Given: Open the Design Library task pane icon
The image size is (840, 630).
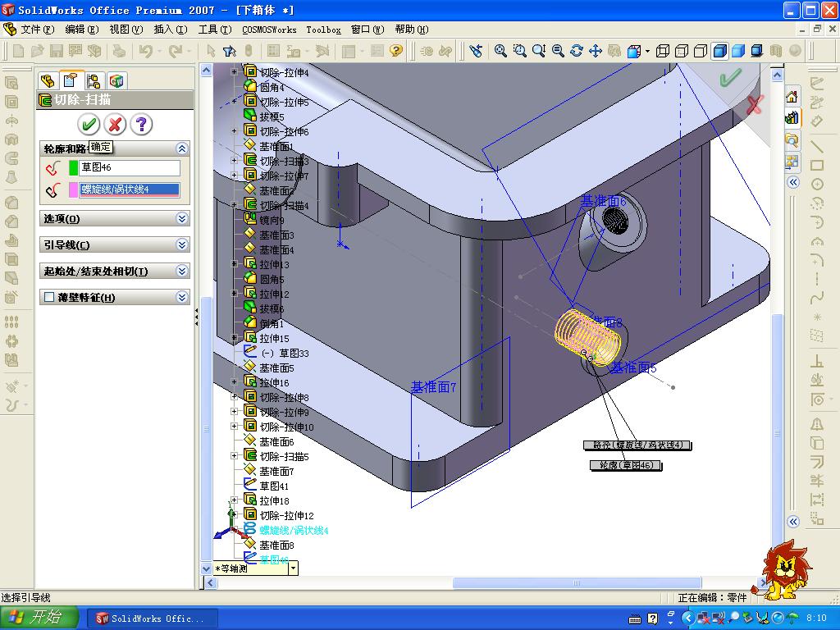Looking at the screenshot, I should tap(792, 118).
